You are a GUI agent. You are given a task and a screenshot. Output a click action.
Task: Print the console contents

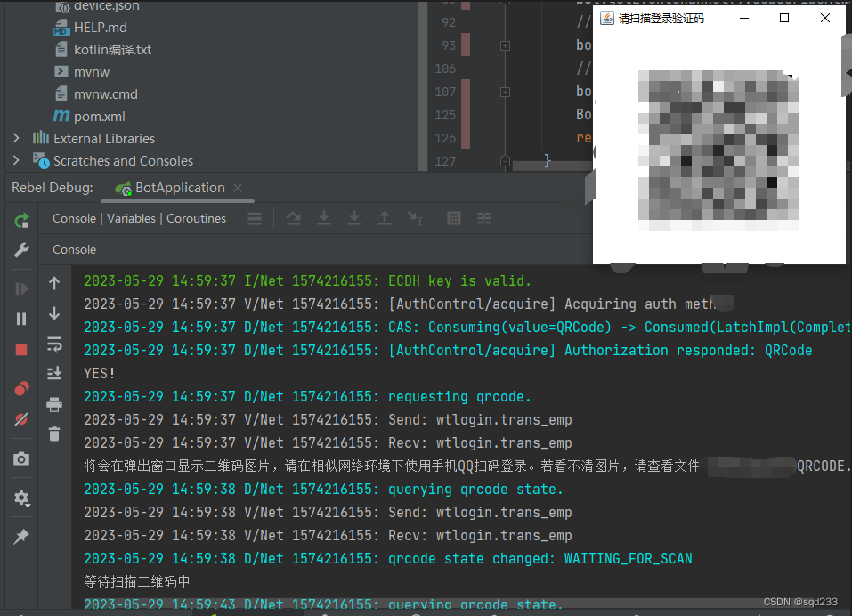tap(54, 404)
